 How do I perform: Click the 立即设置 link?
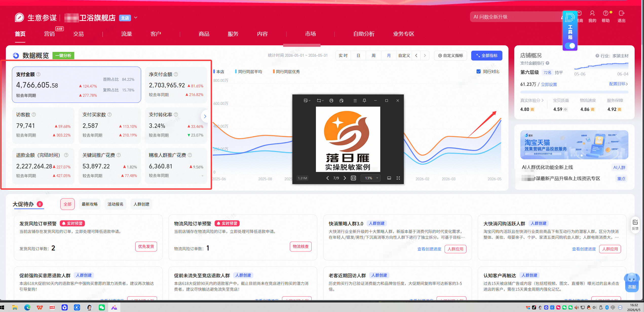click(x=549, y=84)
